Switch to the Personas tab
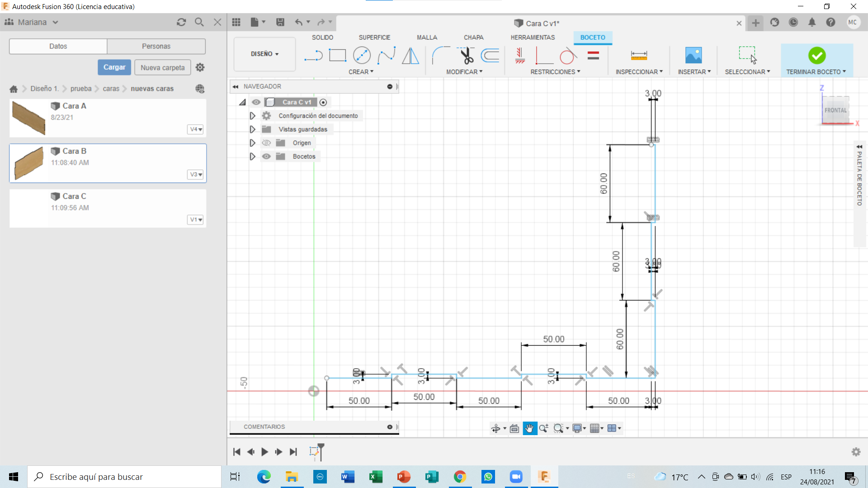This screenshot has width=868, height=488. 156,46
